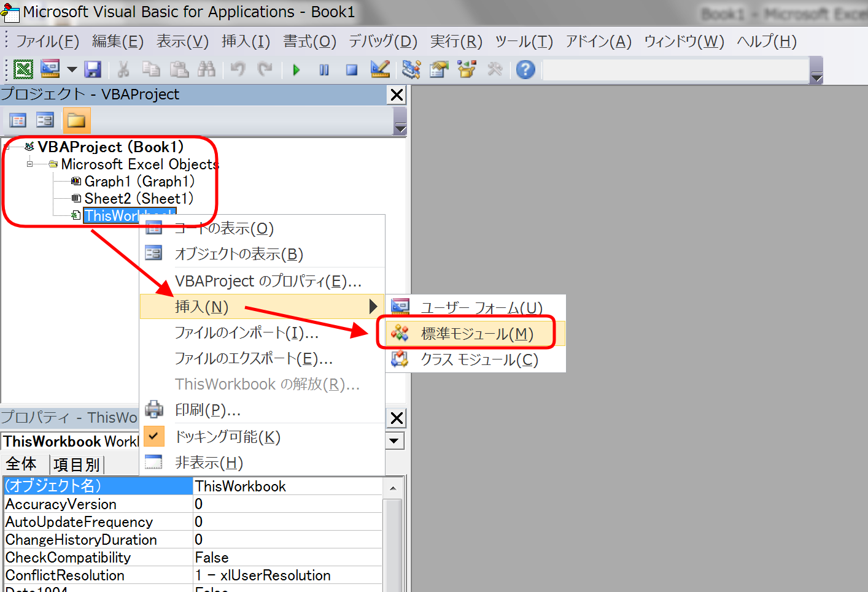This screenshot has height=592, width=868.
Task: Collapse the Microsoft Excel Objects tree node
Action: pos(29,164)
